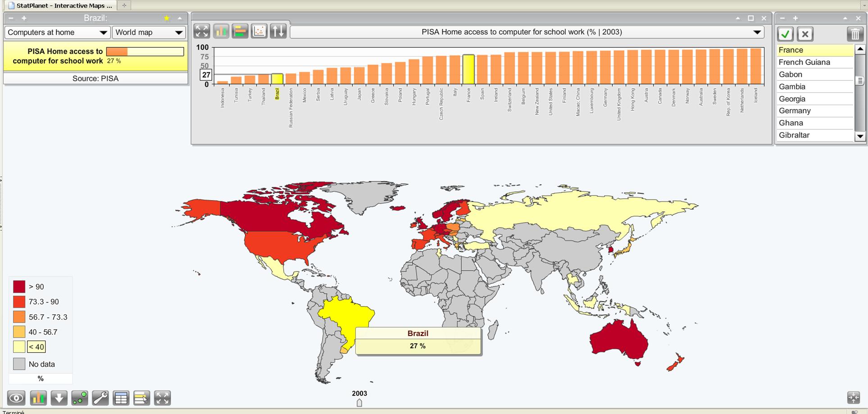The height and width of the screenshot is (414, 868).
Task: Select Germany in the country list
Action: click(795, 111)
